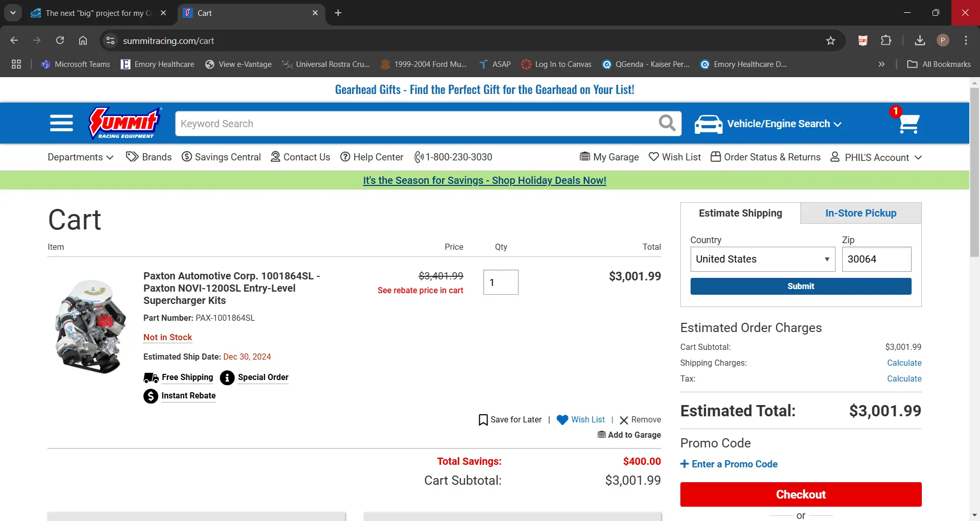980x521 pixels.
Task: Go back to the previous page
Action: (14, 40)
